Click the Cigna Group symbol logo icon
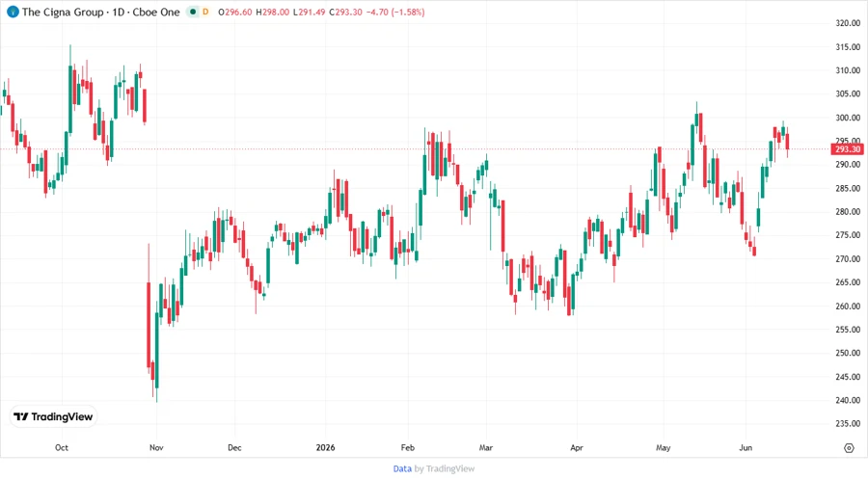Screen dimensions: 868x480 point(13,12)
